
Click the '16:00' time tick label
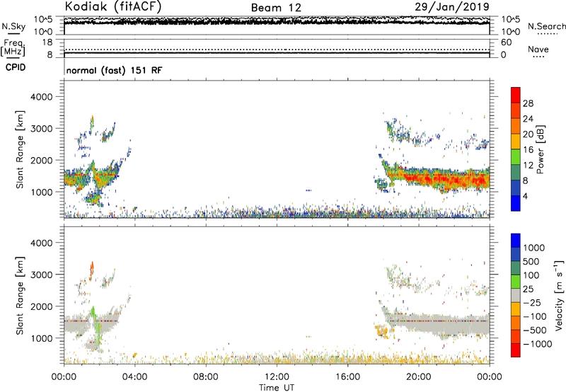[347, 377]
